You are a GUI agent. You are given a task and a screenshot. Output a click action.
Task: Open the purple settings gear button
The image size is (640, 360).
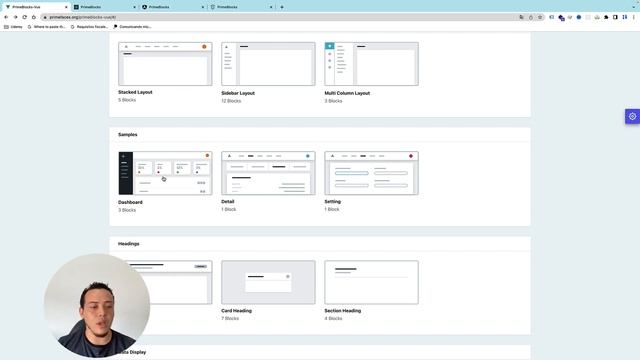[x=632, y=116]
